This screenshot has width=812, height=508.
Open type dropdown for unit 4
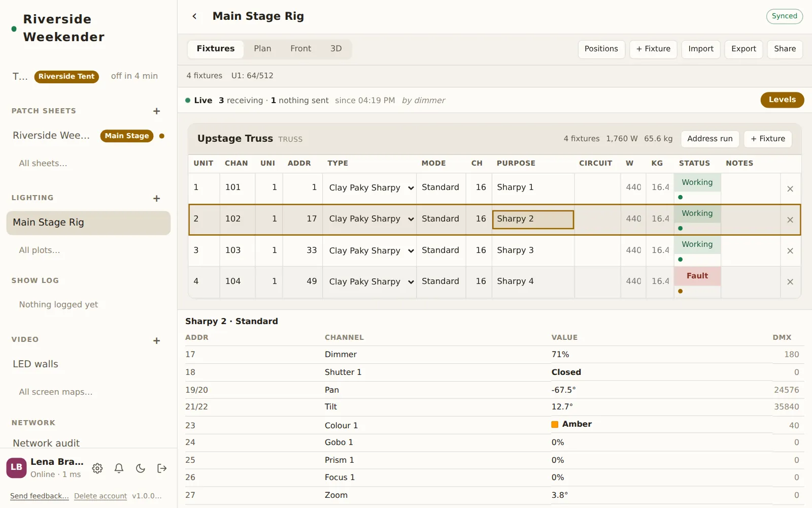[369, 281]
